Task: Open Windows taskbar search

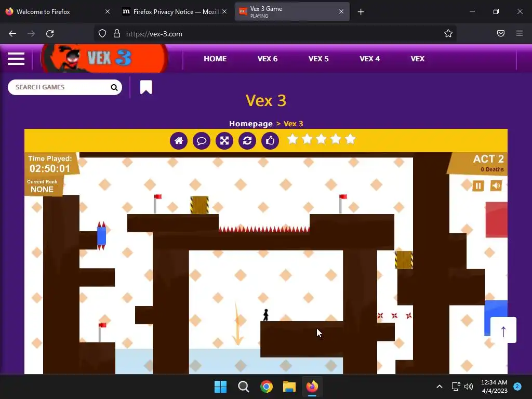Action: [244, 387]
